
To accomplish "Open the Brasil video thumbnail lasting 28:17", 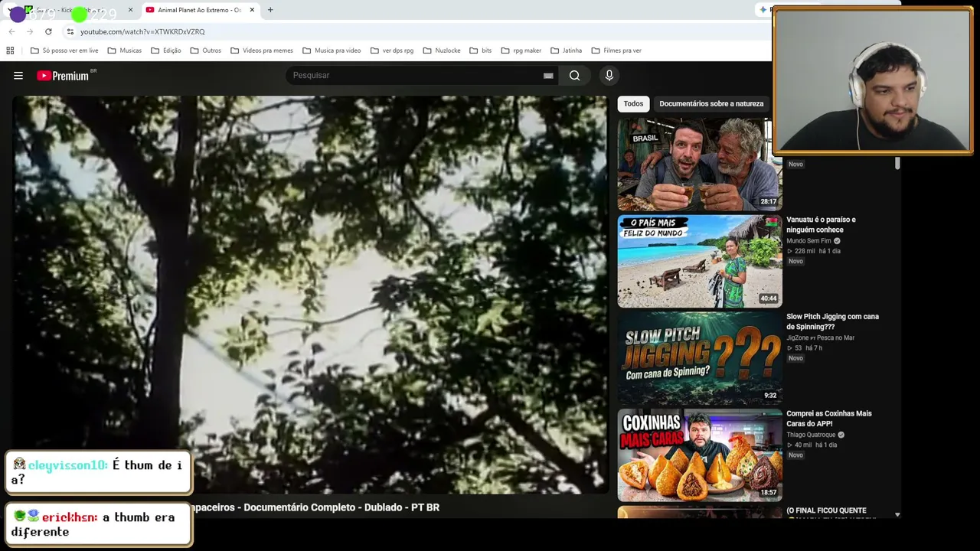I will (x=700, y=165).
